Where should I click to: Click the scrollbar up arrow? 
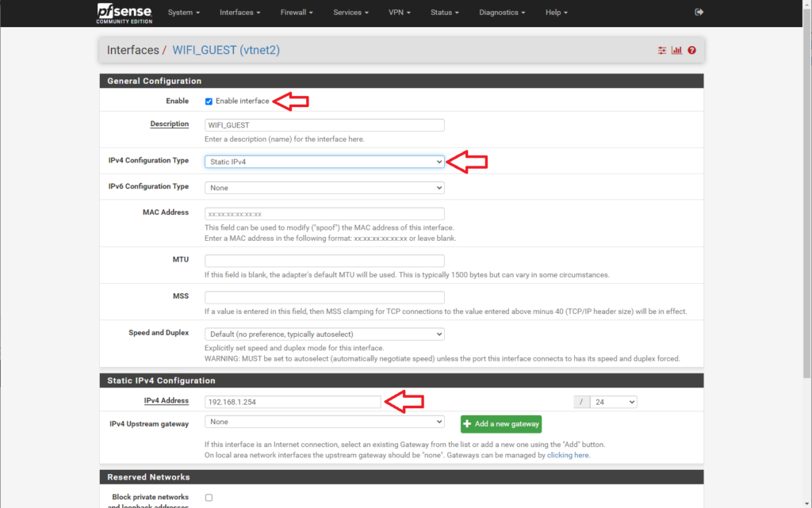click(x=806, y=4)
